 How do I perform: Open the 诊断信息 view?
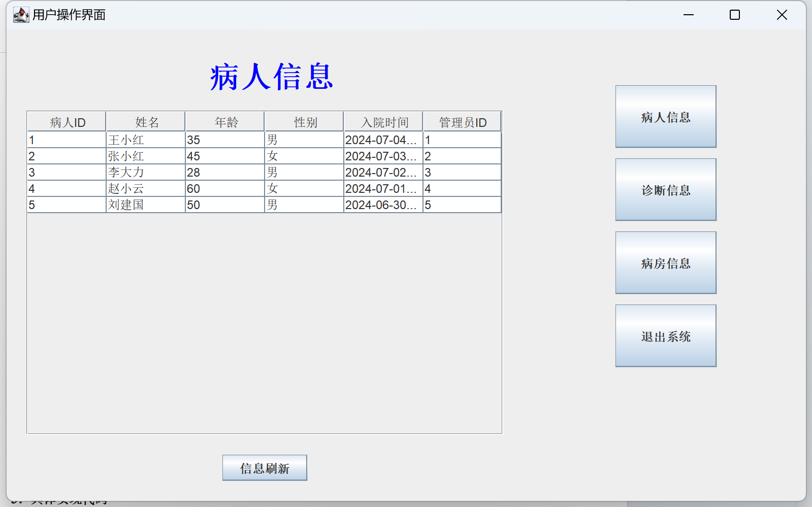coord(665,190)
